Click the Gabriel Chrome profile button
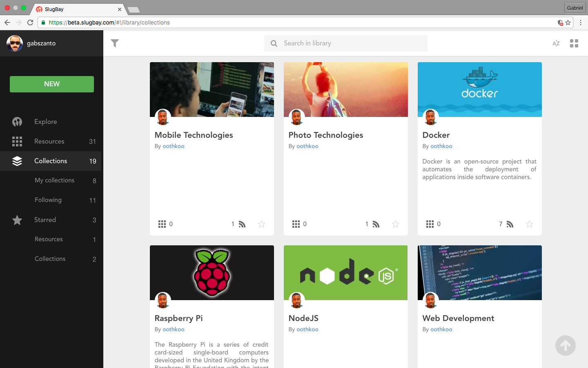Screen dimensions: 588x368 [575, 8]
